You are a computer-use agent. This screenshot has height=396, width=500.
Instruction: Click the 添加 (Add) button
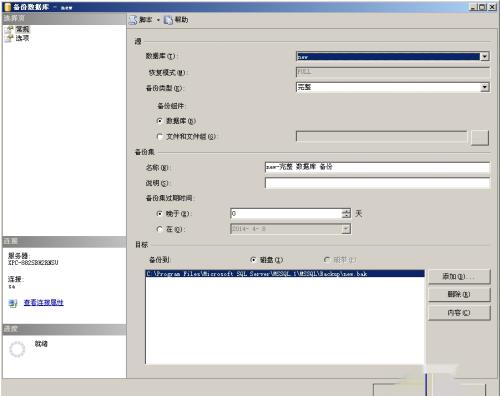coord(459,277)
